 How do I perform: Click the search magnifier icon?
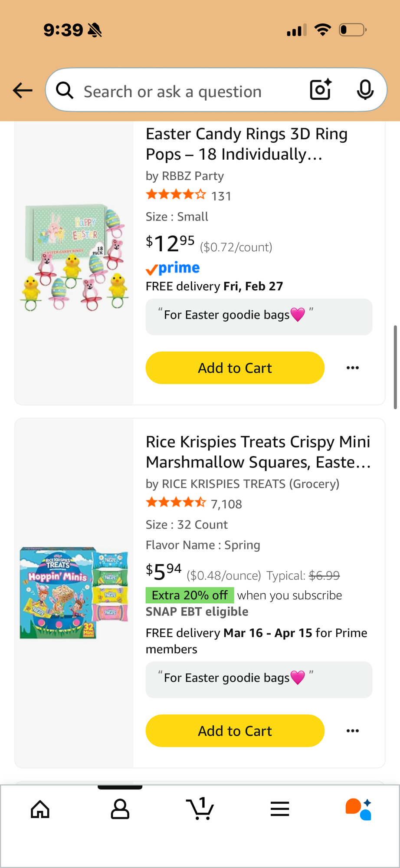coord(65,90)
